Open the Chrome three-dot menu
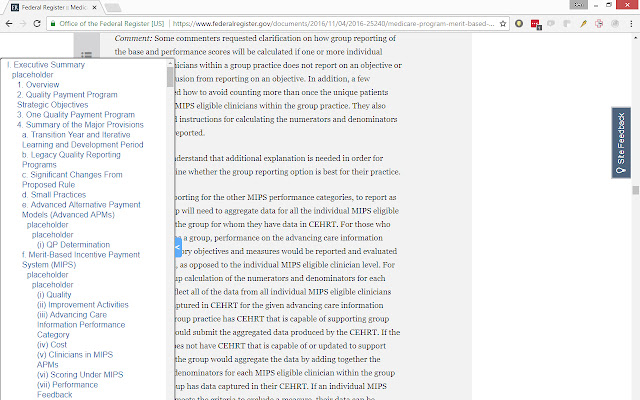This screenshot has width=640, height=400. tap(631, 24)
